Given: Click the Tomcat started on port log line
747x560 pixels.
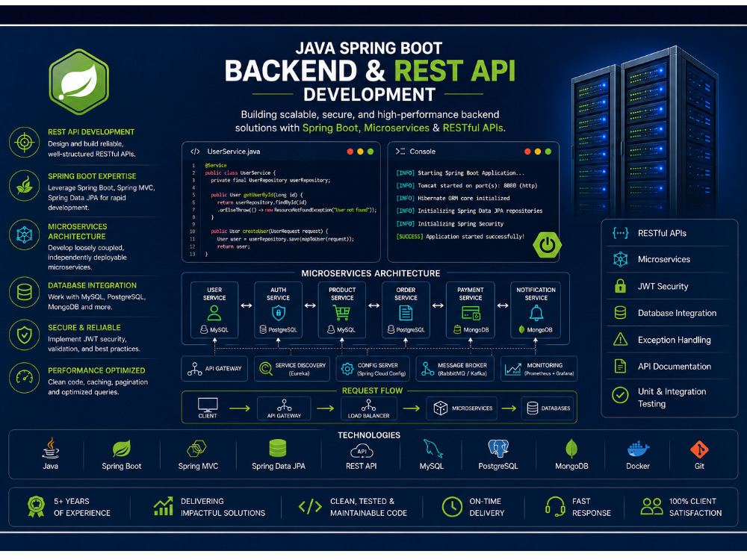Looking at the screenshot, I should [466, 186].
